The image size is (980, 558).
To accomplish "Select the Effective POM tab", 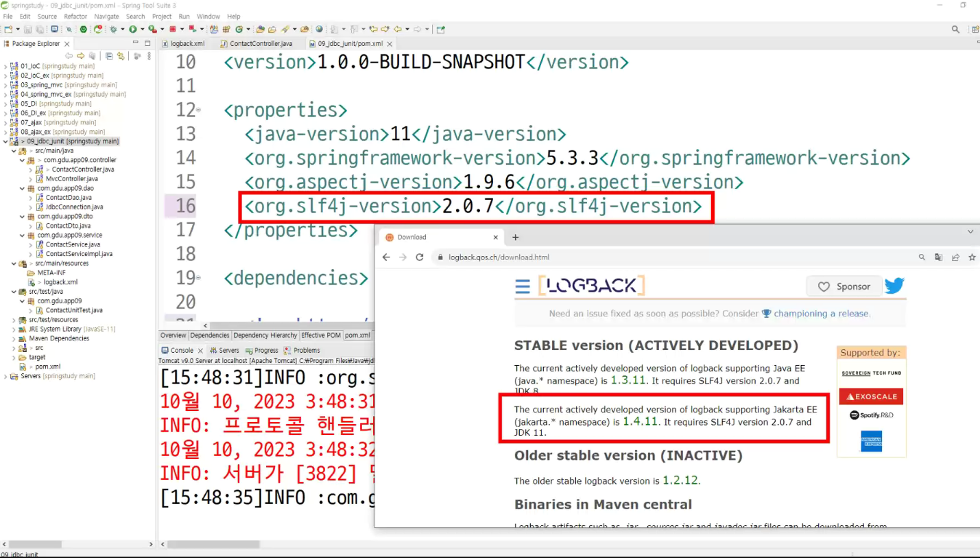I will pyautogui.click(x=321, y=336).
